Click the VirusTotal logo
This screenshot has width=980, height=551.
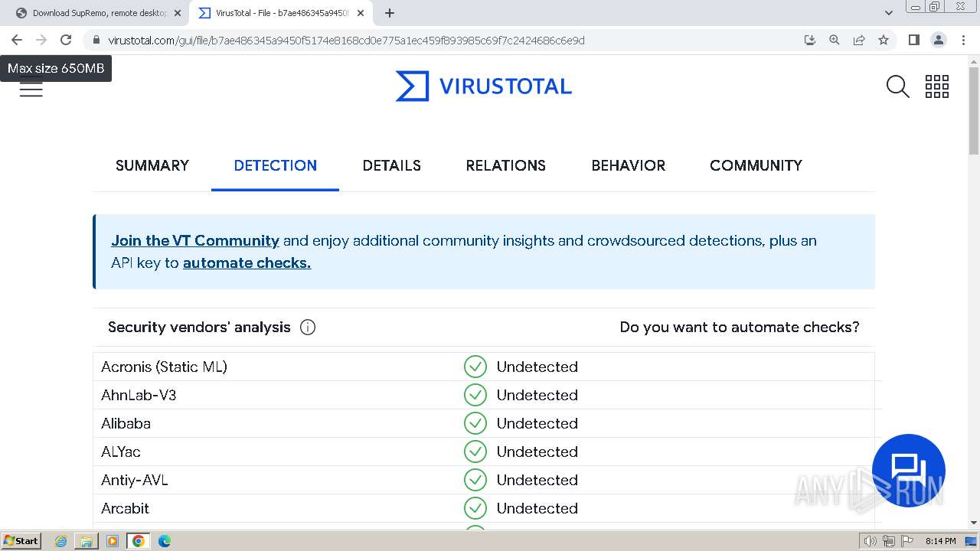tap(484, 86)
